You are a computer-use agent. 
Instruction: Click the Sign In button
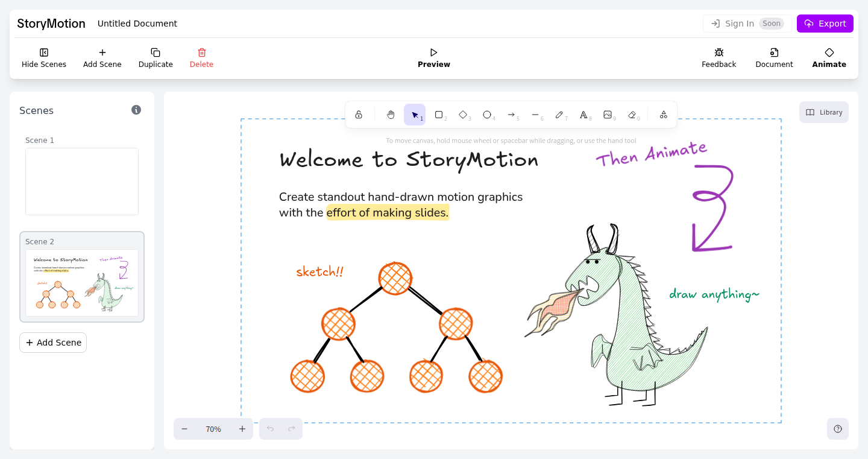coord(747,24)
